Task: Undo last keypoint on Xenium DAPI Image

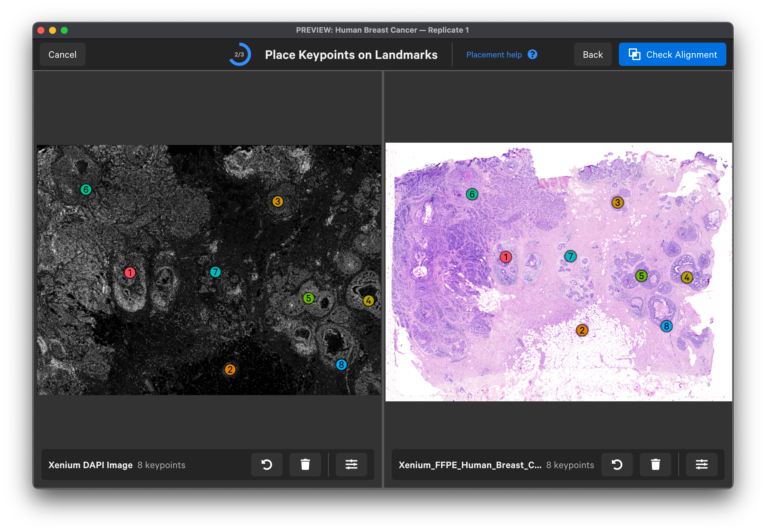Action: [267, 465]
